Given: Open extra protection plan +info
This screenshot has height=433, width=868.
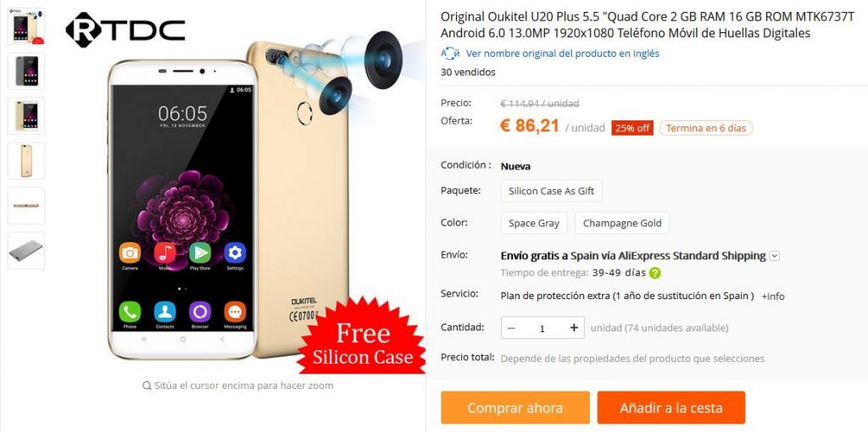Looking at the screenshot, I should [x=773, y=297].
